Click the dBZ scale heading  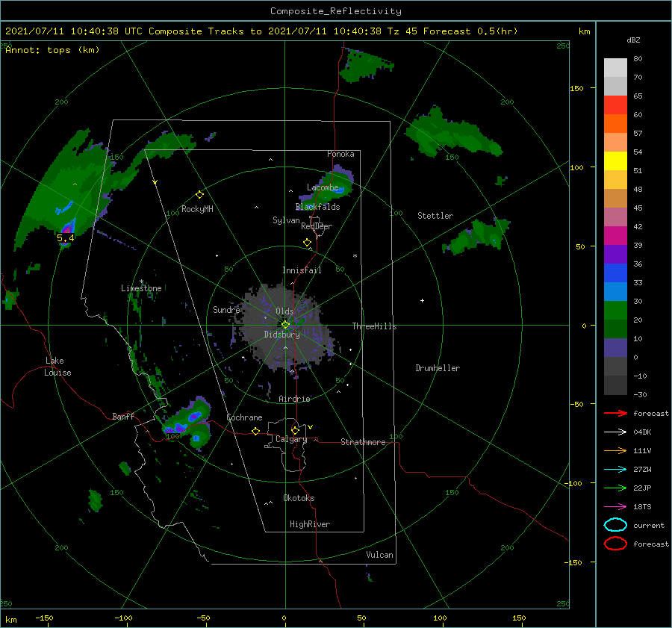coord(633,40)
